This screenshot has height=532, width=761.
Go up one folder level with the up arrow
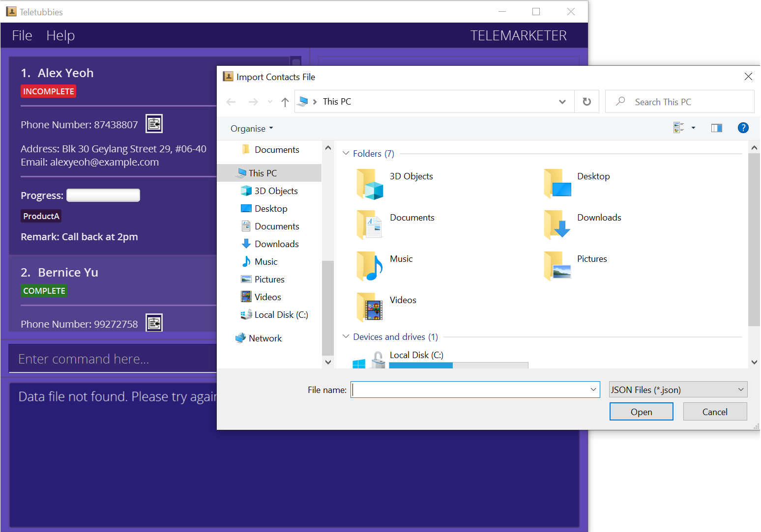pos(285,102)
